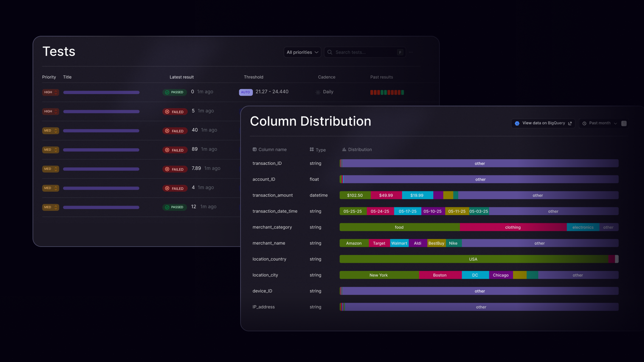Click the sun icon next to Daily
The image size is (644, 362).
318,92
